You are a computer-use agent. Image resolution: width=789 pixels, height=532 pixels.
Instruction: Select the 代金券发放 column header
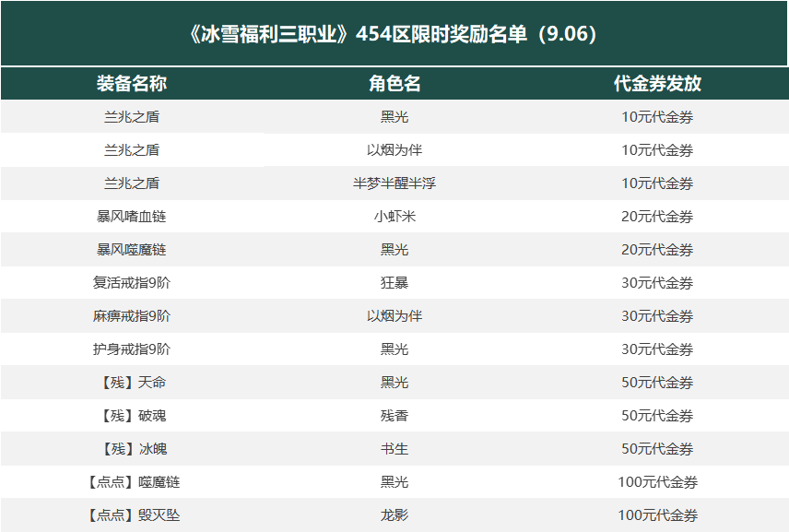[x=657, y=84]
